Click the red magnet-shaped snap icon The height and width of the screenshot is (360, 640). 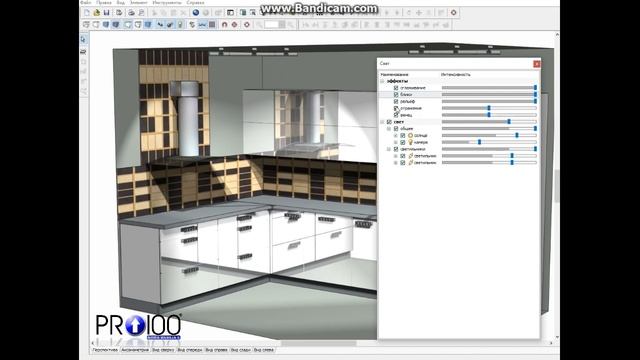[x=224, y=25]
